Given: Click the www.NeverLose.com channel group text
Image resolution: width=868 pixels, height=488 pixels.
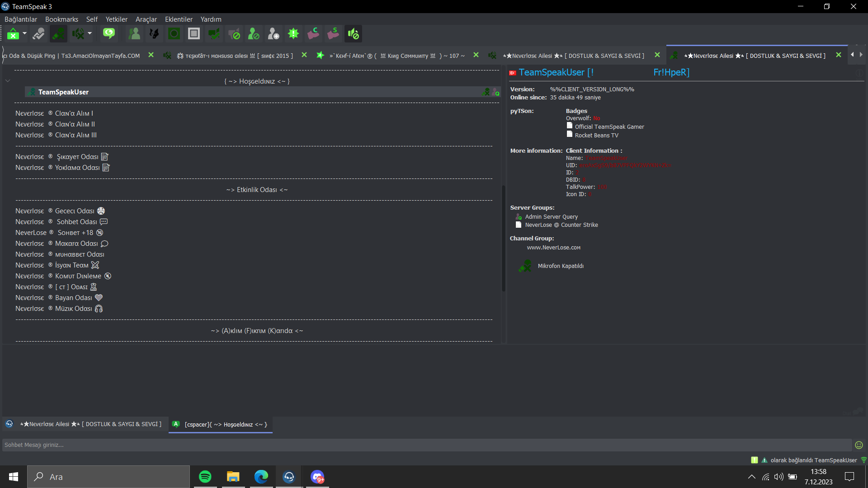Looking at the screenshot, I should point(554,248).
